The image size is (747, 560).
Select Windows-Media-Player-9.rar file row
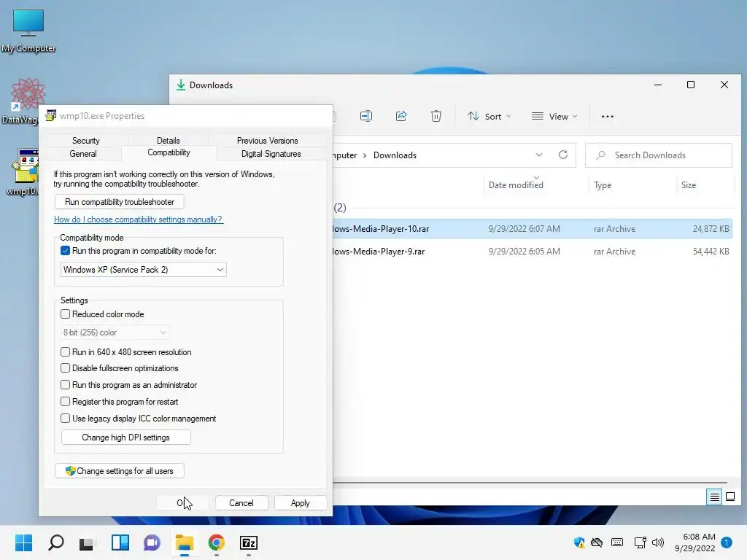click(532, 252)
